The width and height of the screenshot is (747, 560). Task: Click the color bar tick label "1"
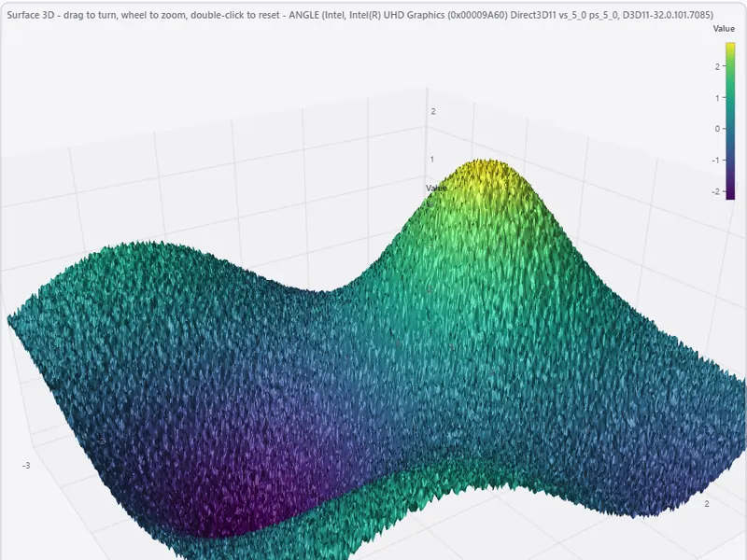[x=717, y=98]
